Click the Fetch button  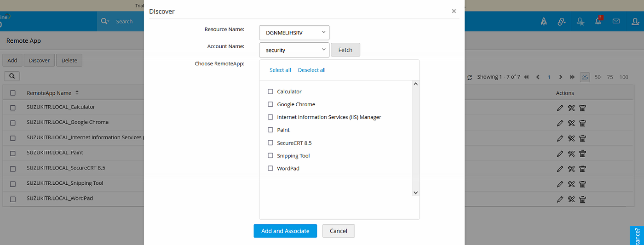tap(345, 50)
